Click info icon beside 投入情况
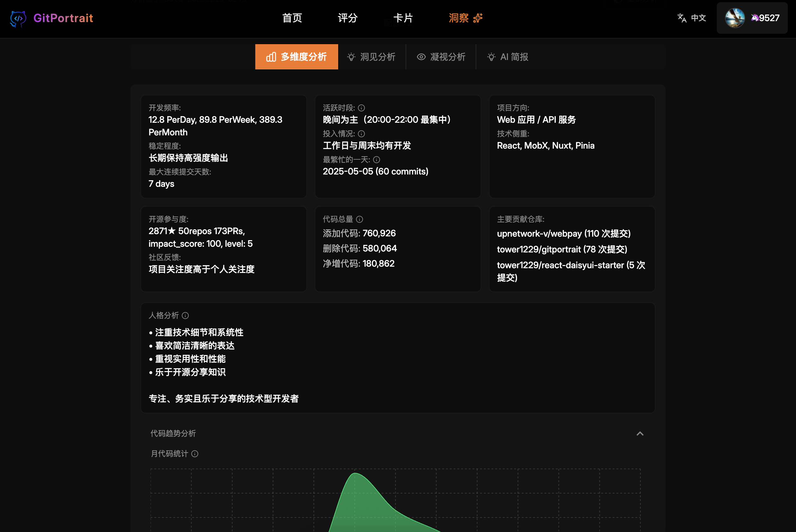796x532 pixels. tap(361, 134)
